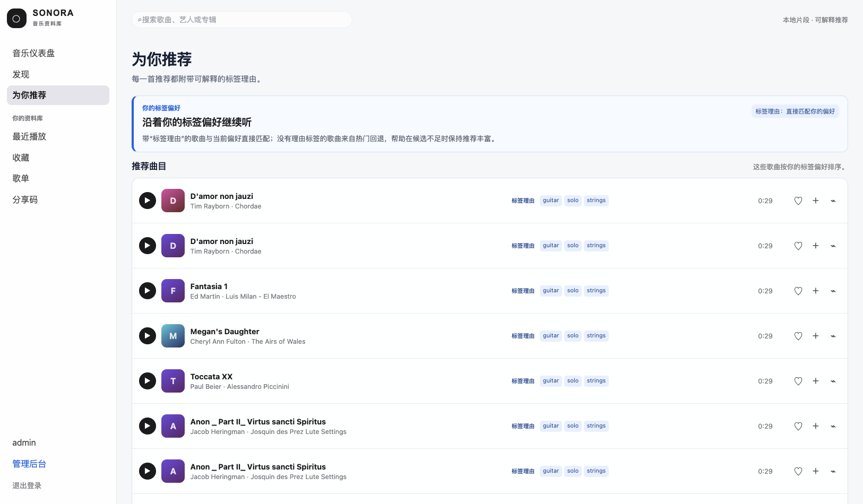
Task: Click the 沿着你的标签偏好继续听 heading
Action: click(x=197, y=122)
